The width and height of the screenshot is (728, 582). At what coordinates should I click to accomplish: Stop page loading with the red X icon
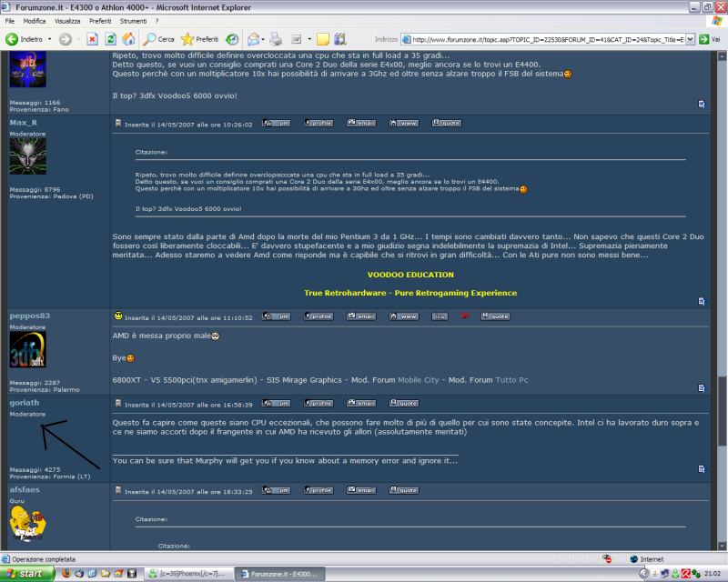tap(93, 39)
